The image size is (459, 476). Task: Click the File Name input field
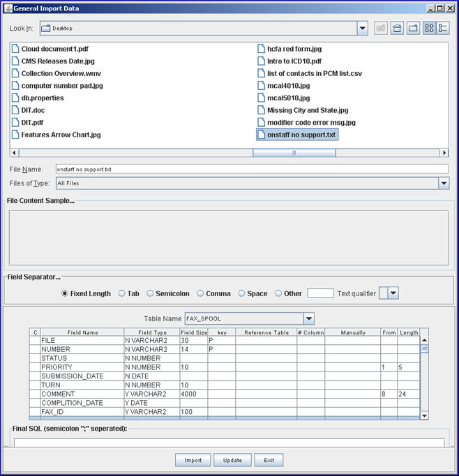[x=252, y=169]
